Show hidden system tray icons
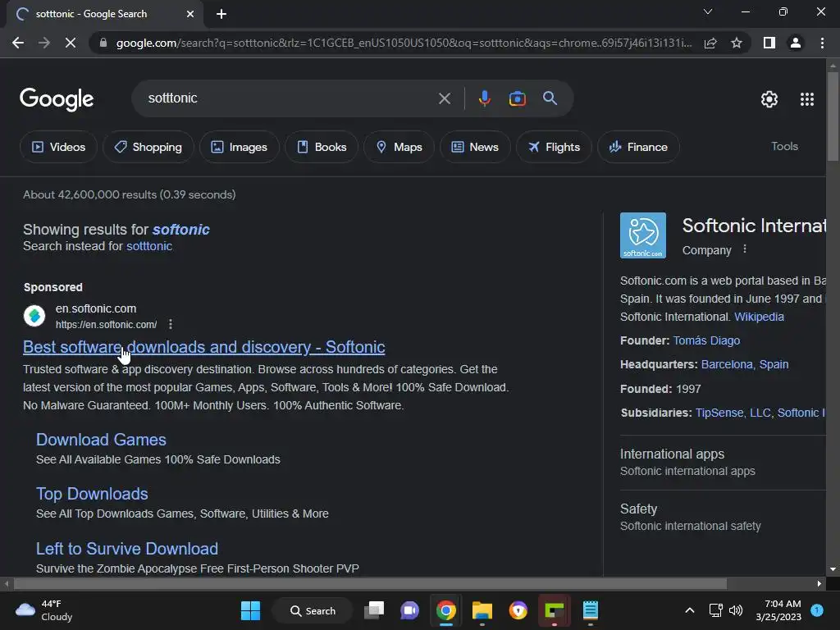840x630 pixels. coord(690,610)
